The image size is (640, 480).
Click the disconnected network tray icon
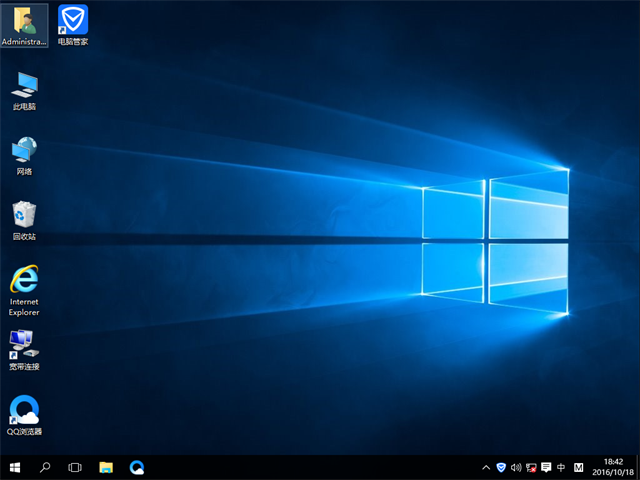pyautogui.click(x=531, y=467)
